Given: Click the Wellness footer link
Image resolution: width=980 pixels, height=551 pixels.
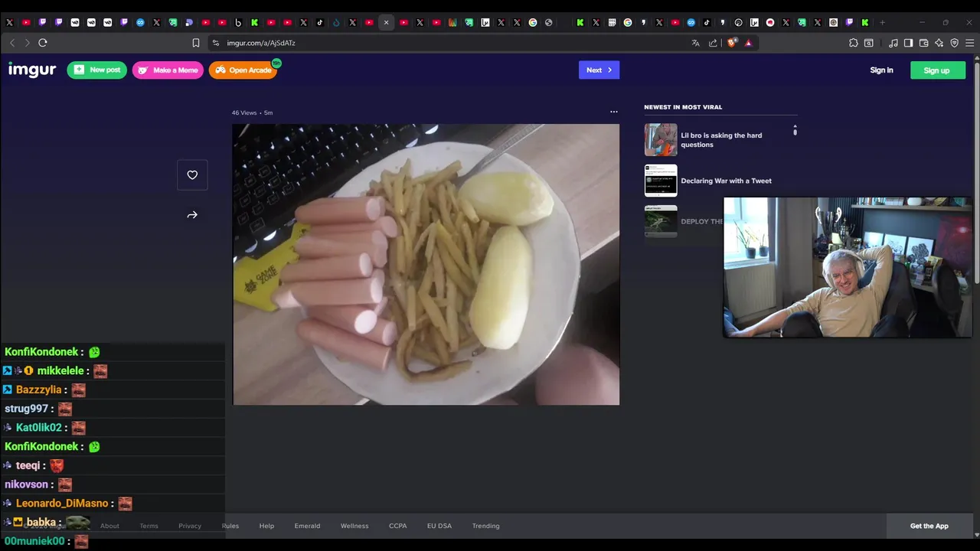Looking at the screenshot, I should pos(354,526).
